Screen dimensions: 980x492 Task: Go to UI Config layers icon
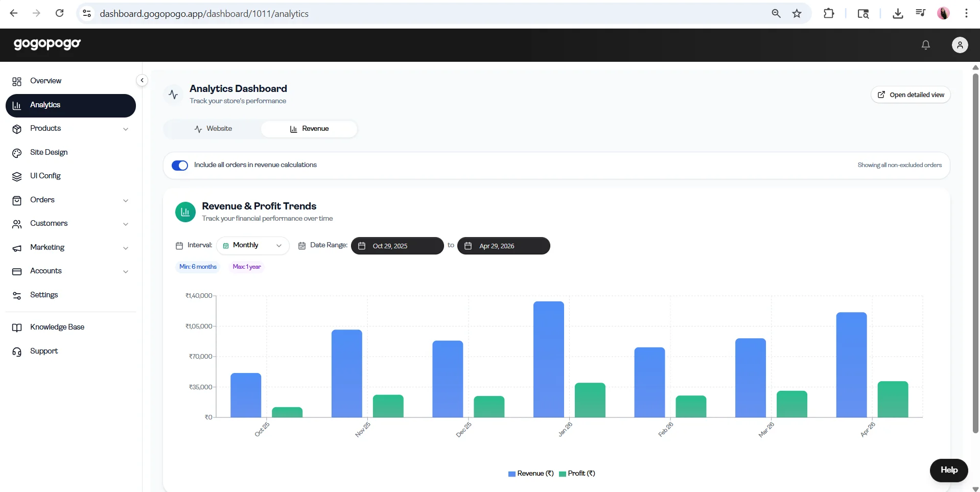pyautogui.click(x=17, y=176)
